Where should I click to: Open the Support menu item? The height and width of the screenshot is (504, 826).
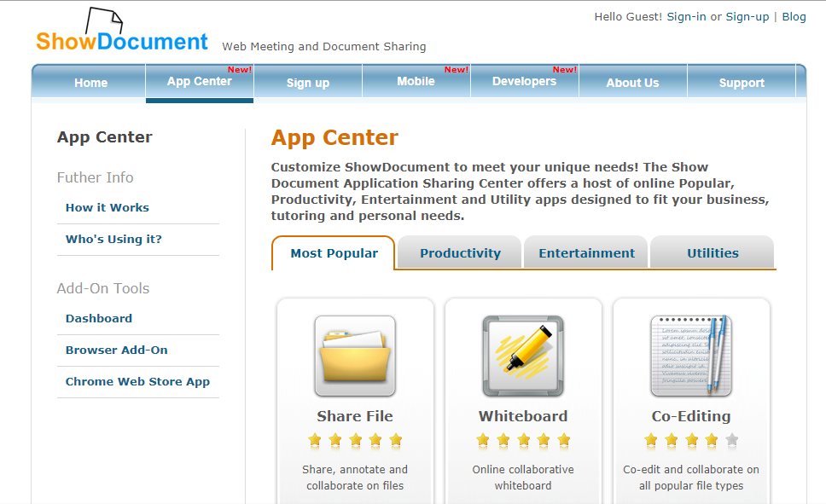click(741, 83)
